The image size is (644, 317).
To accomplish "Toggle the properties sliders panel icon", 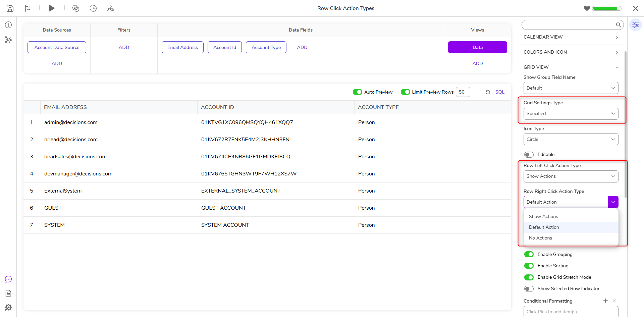I will (635, 25).
